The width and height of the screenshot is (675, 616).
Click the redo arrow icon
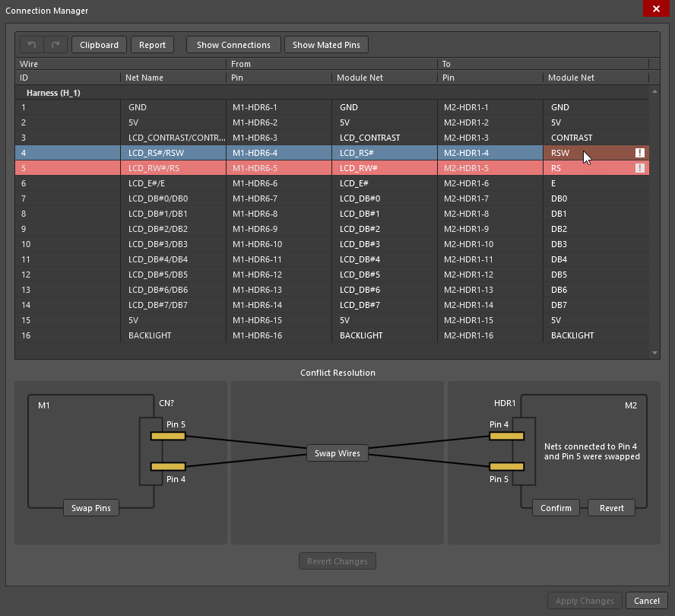(x=55, y=45)
